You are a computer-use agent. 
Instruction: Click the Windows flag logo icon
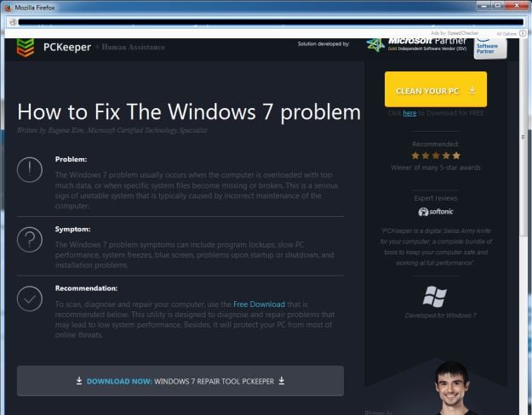pos(435,297)
